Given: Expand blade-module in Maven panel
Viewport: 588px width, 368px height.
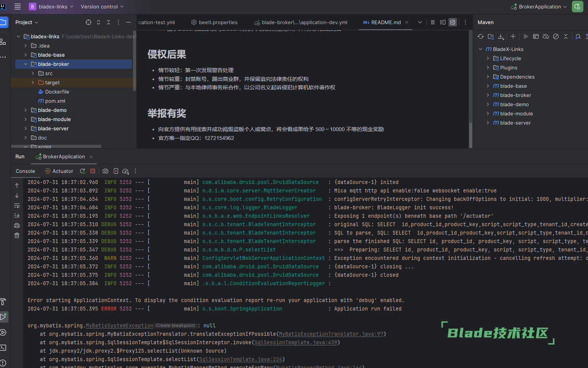Looking at the screenshot, I should (x=488, y=113).
